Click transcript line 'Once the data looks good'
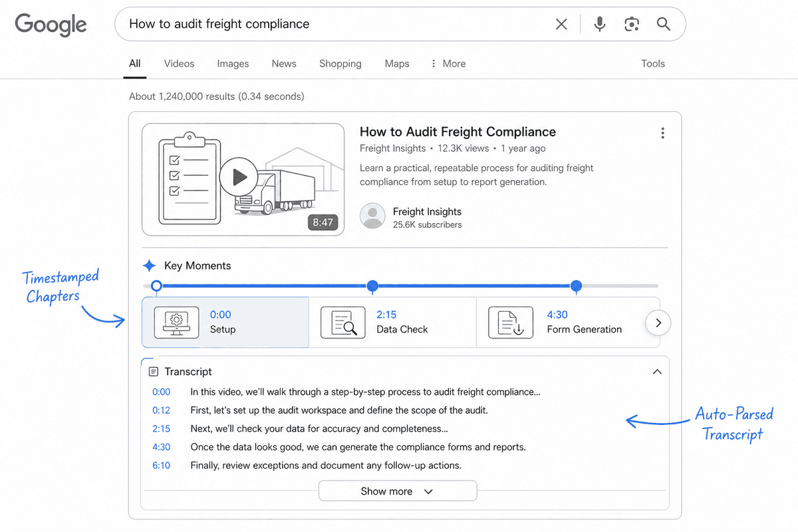This screenshot has width=798, height=532. click(358, 447)
